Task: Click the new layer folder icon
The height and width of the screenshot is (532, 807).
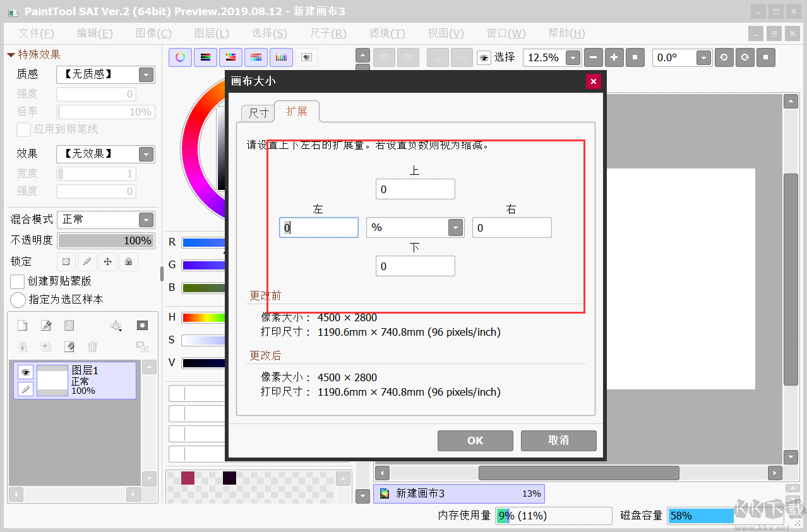Action: [68, 324]
